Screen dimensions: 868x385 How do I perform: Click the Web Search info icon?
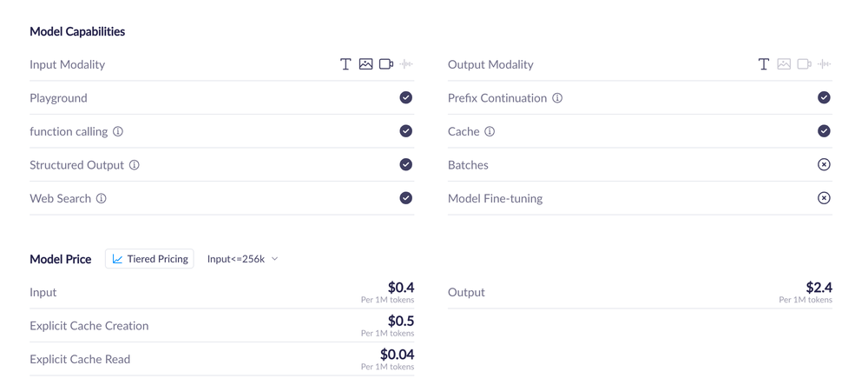[102, 198]
